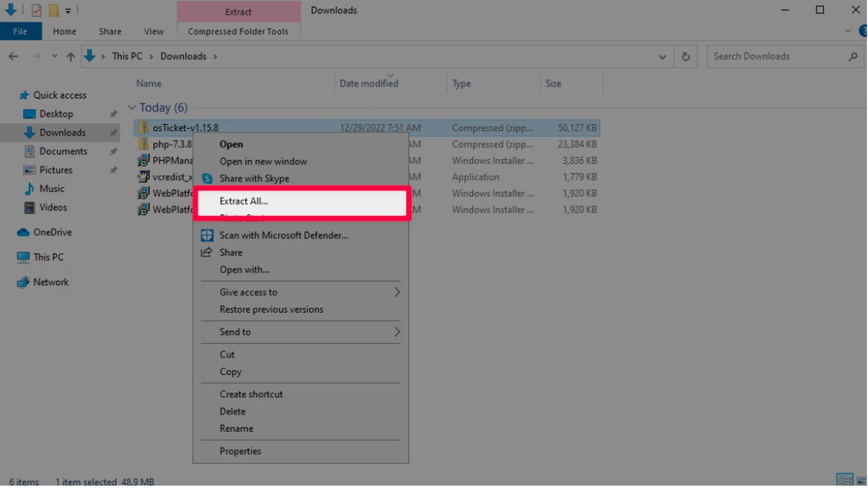
Task: Open Music in navigation pane
Action: 51,189
